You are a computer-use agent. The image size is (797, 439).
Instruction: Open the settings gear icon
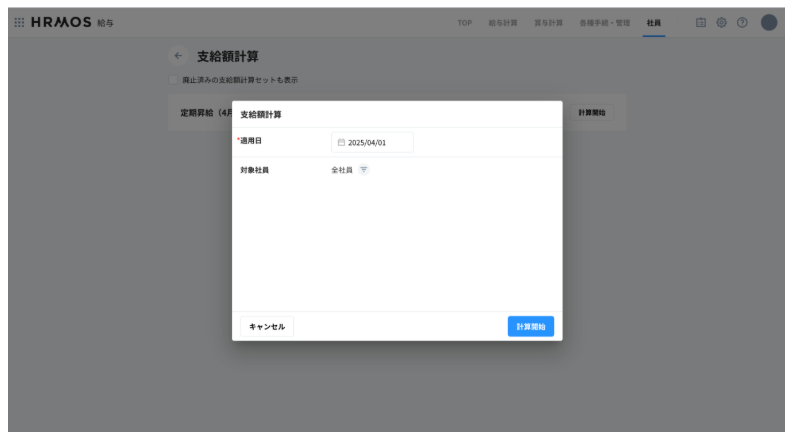[721, 23]
